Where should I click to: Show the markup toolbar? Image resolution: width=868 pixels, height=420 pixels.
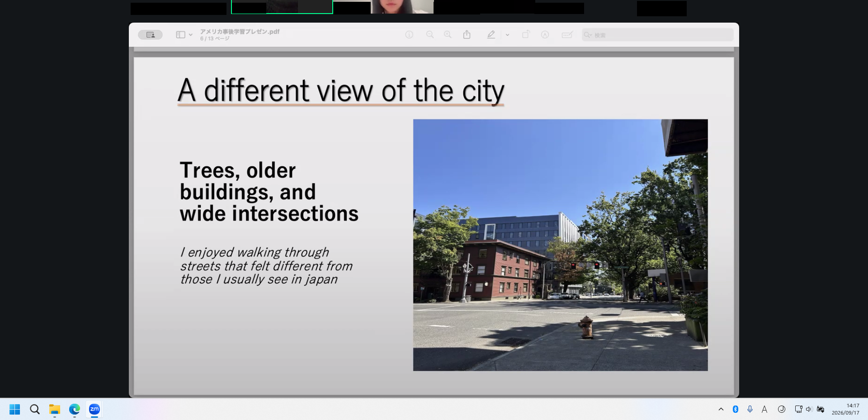[545, 35]
